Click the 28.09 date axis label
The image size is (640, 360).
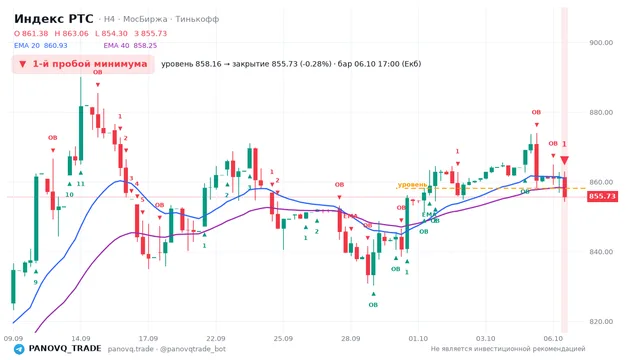[x=351, y=338]
